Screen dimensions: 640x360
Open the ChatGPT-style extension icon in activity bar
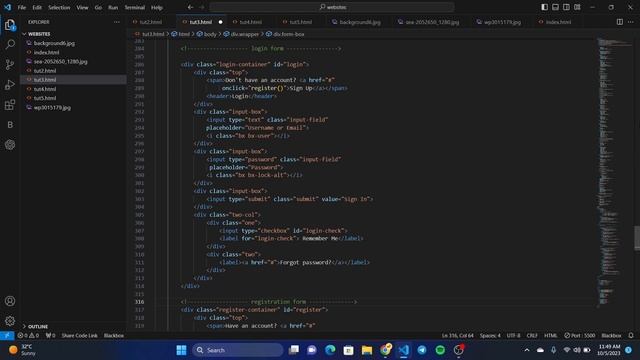click(10, 144)
